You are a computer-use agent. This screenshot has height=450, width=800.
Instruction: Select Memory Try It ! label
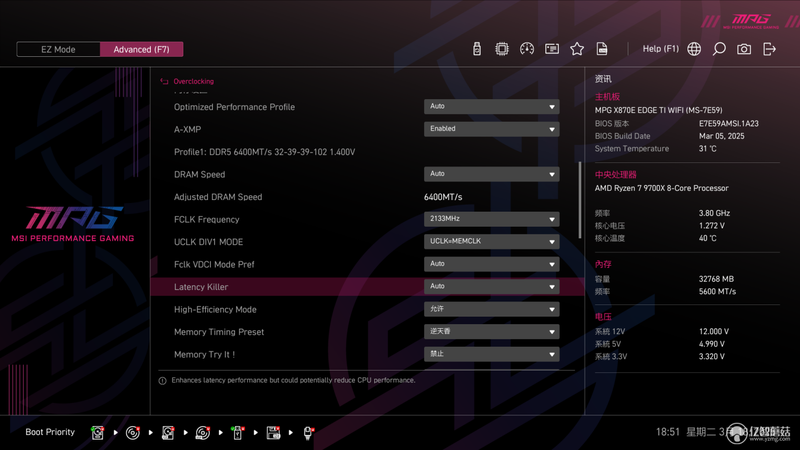[205, 355]
